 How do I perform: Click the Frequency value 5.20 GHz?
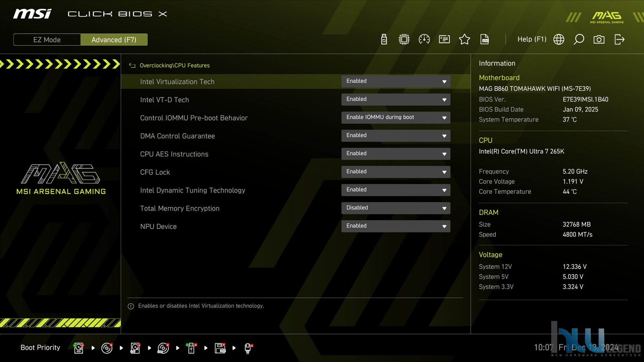(x=575, y=172)
